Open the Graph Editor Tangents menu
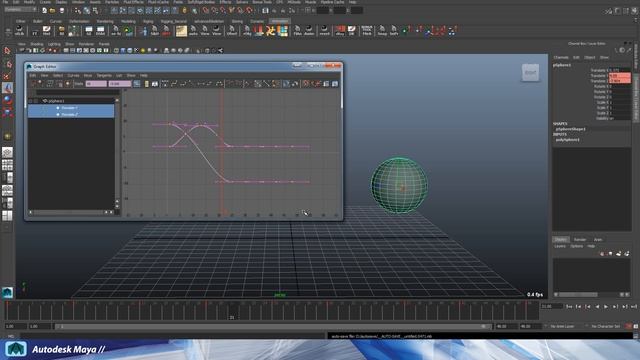 [x=104, y=76]
